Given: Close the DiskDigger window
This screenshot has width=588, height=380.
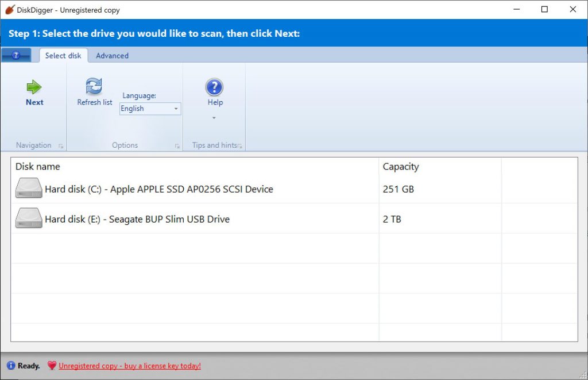Looking at the screenshot, I should point(572,9).
